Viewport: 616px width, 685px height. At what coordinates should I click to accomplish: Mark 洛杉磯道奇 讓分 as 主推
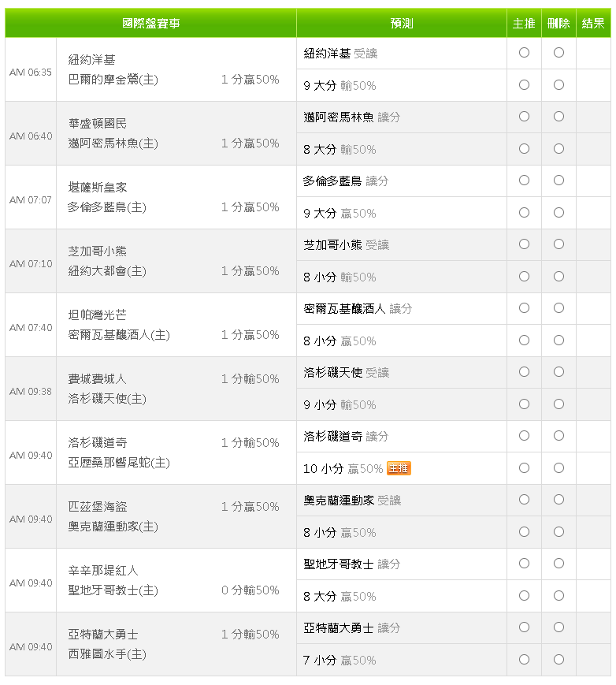pos(524,436)
